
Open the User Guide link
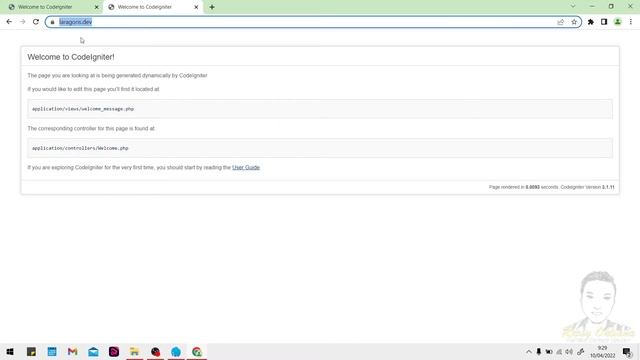pos(246,167)
